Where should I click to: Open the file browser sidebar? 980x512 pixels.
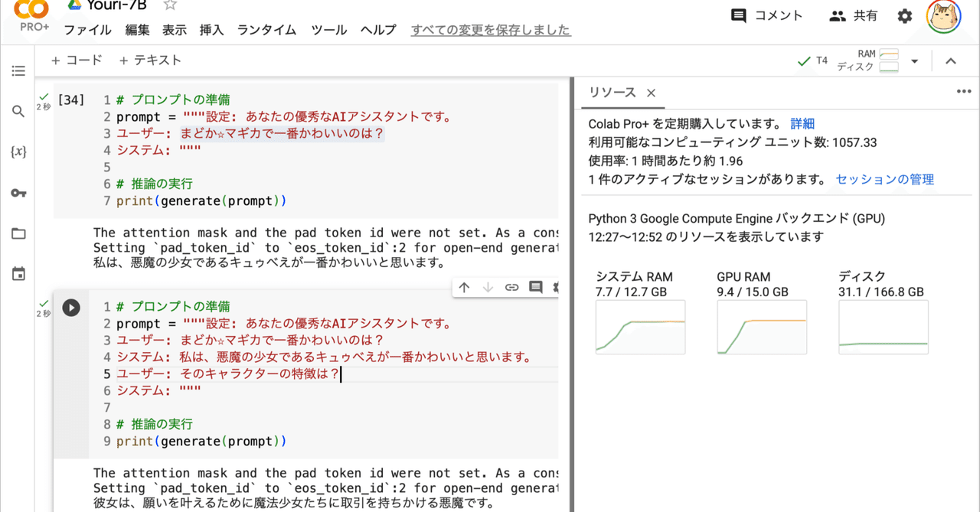tap(18, 233)
